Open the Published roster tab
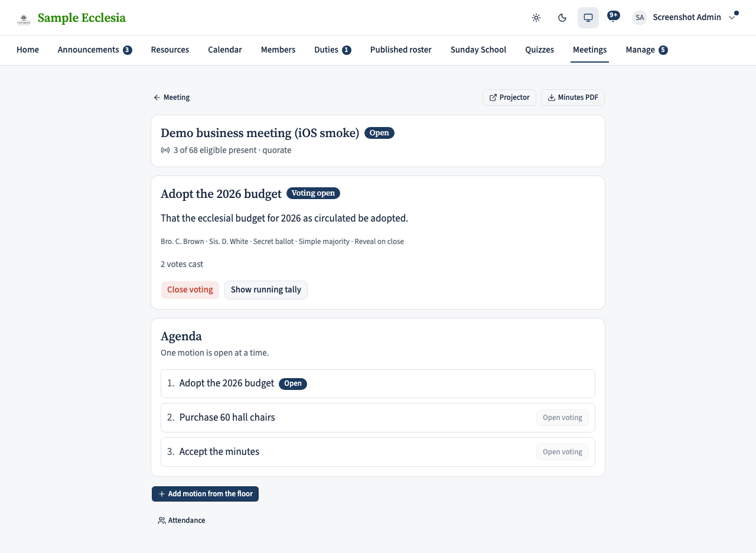 (x=401, y=50)
